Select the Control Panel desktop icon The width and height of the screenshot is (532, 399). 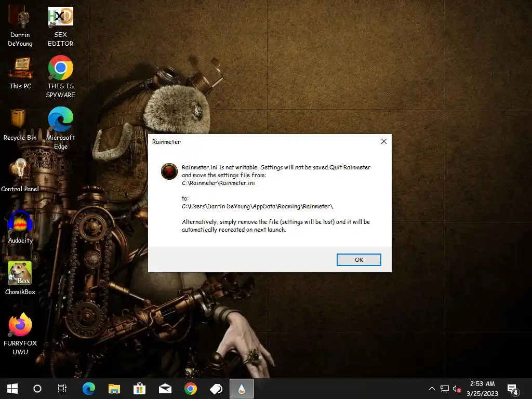click(20, 176)
